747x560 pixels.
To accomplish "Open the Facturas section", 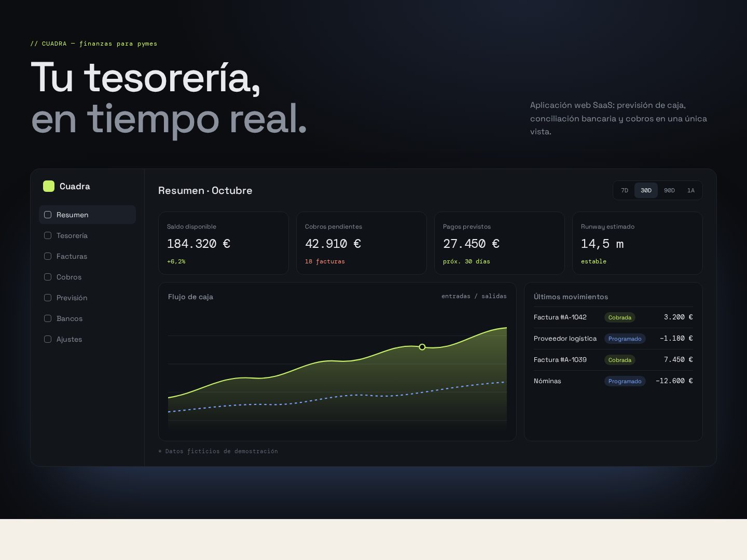I will (x=87, y=256).
